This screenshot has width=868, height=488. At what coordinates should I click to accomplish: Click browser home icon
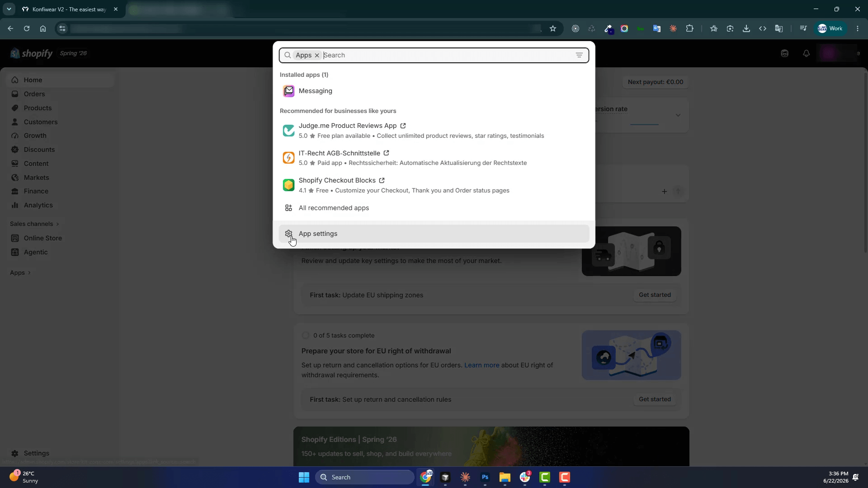click(x=43, y=28)
